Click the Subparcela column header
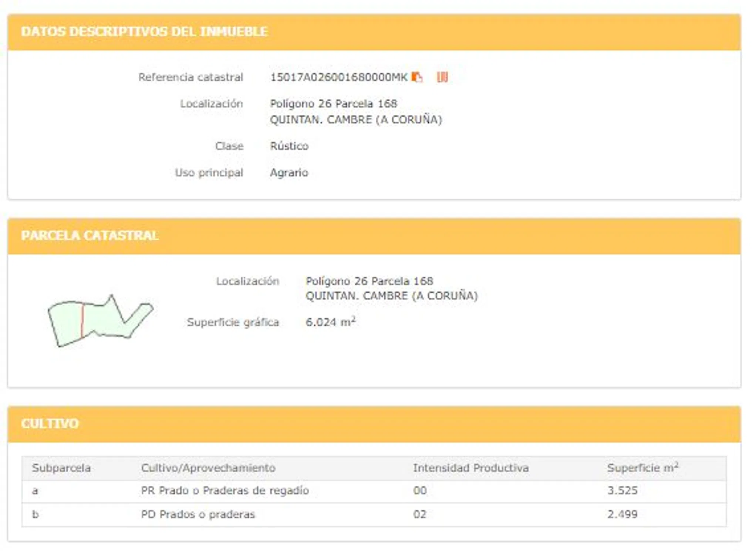Screen dimensions: 756x555 pyautogui.click(x=61, y=468)
